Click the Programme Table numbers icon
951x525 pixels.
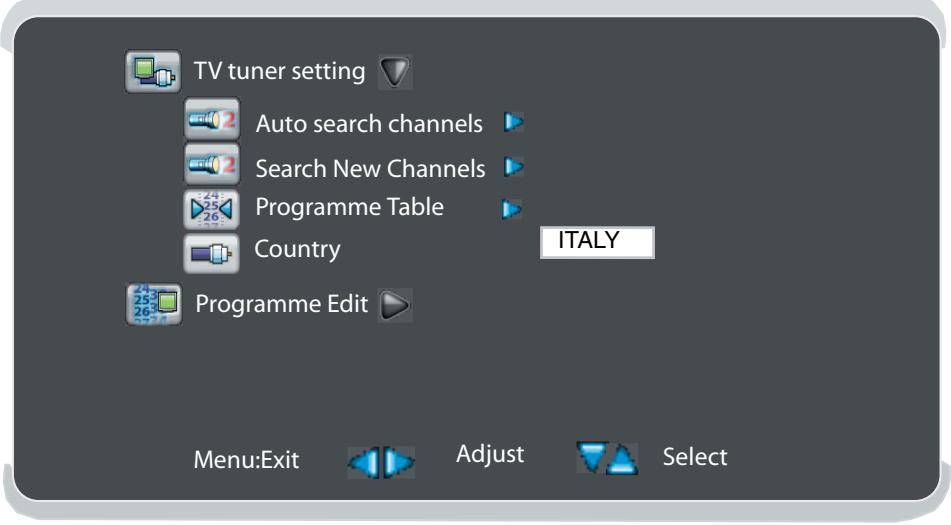click(x=212, y=209)
